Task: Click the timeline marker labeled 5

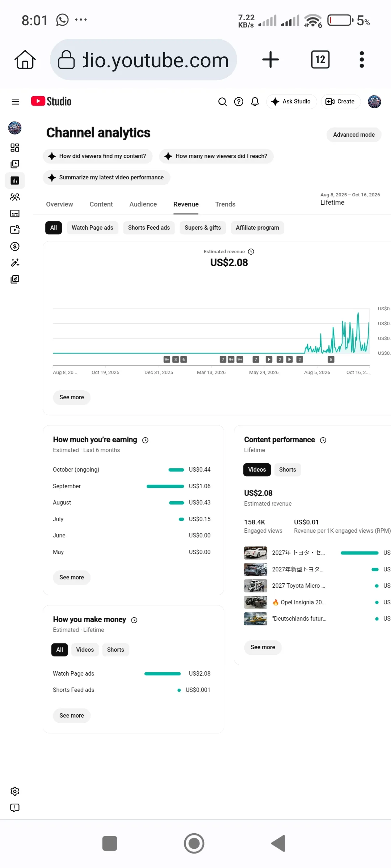Action: 331,359
